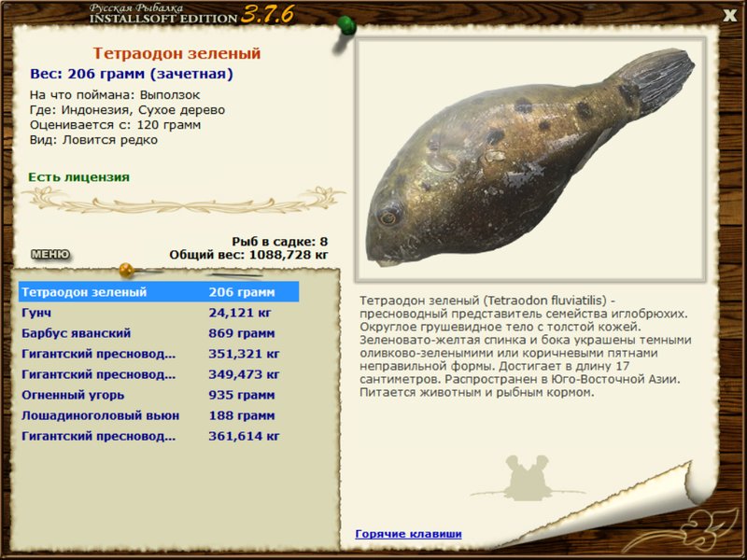Click the Русская Рыбалка 3.7.6 logo
The image size is (747, 560).
click(191, 14)
